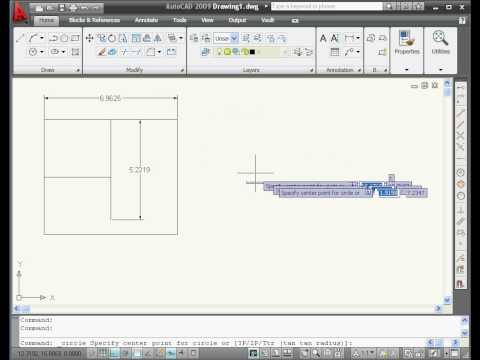480x360 pixels.
Task: Click the Linear Dimension icon
Action: (349, 38)
